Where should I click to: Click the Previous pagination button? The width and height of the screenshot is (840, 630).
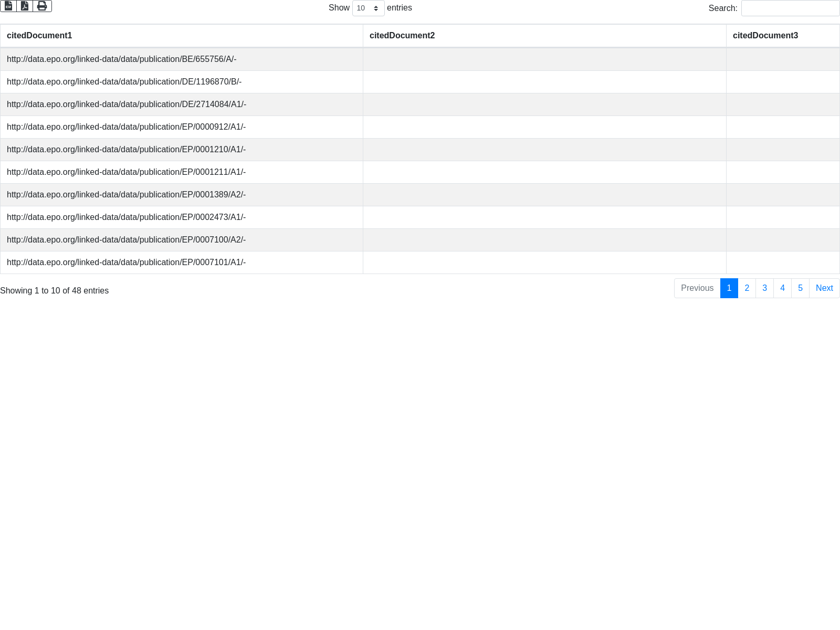pyautogui.click(x=697, y=288)
